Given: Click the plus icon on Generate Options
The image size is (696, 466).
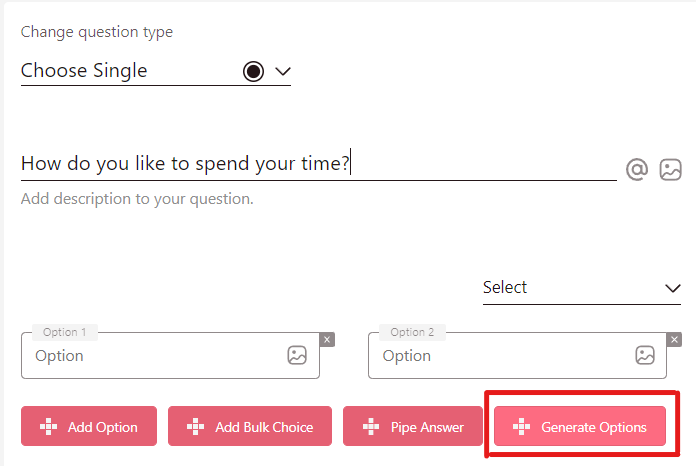Looking at the screenshot, I should [x=521, y=427].
